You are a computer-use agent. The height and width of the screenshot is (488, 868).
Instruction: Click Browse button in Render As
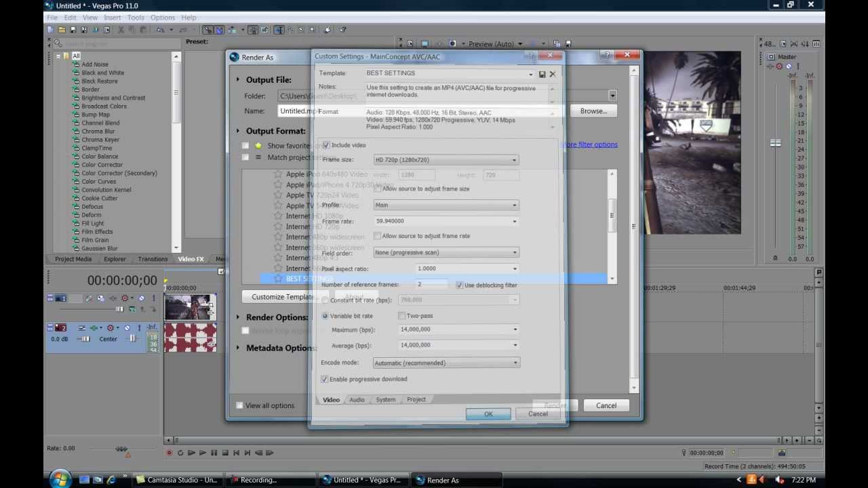pyautogui.click(x=593, y=111)
